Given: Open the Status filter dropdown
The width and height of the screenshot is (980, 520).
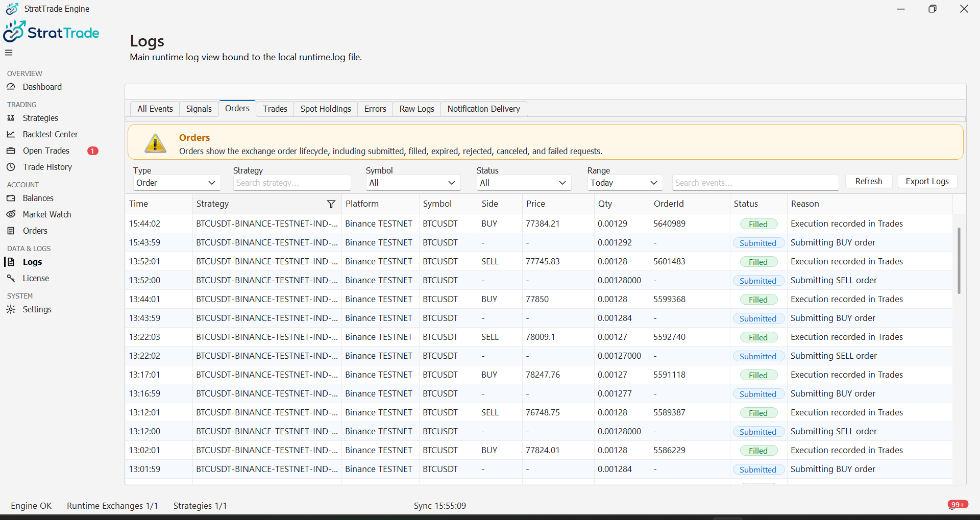Looking at the screenshot, I should (524, 183).
